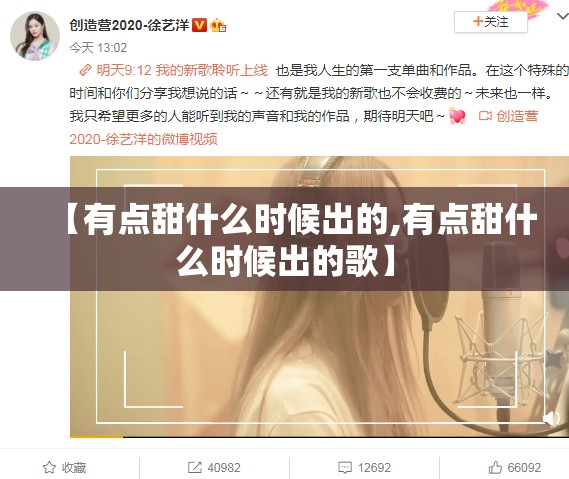Open comments icon showing 12692
The width and height of the screenshot is (569, 479).
[344, 467]
